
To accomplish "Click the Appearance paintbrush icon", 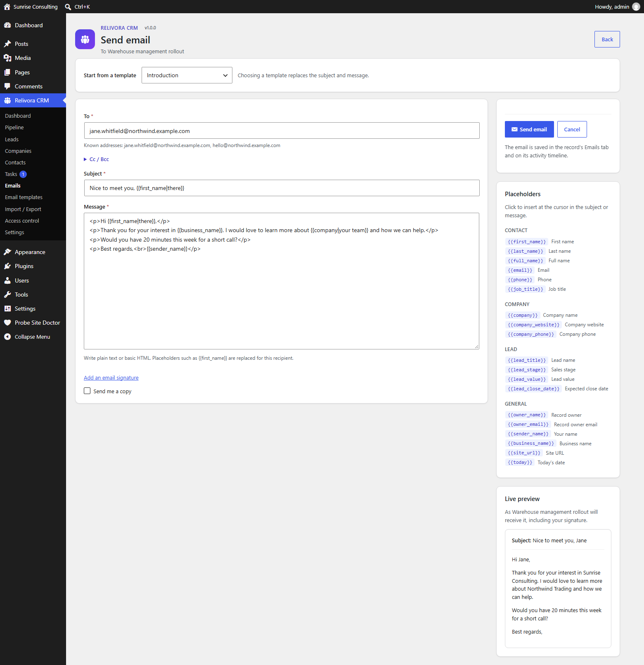I will pyautogui.click(x=7, y=252).
